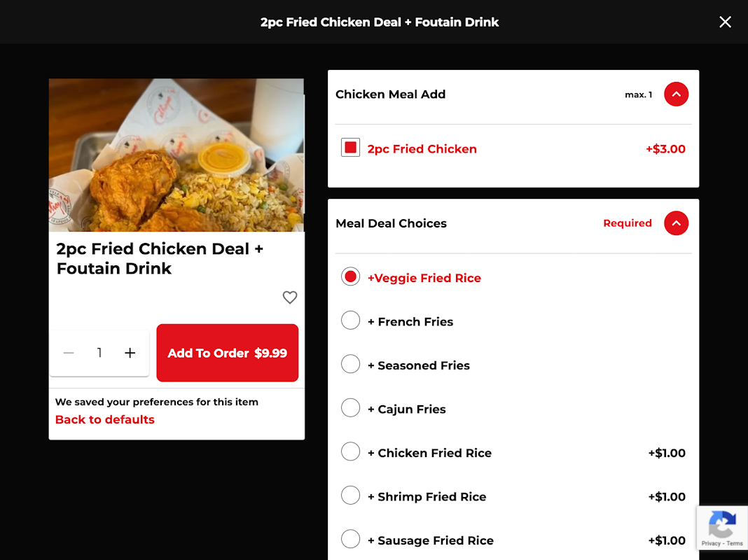This screenshot has height=560, width=748.
Task: Click the reCAPTCHA badge icon
Action: 721,524
